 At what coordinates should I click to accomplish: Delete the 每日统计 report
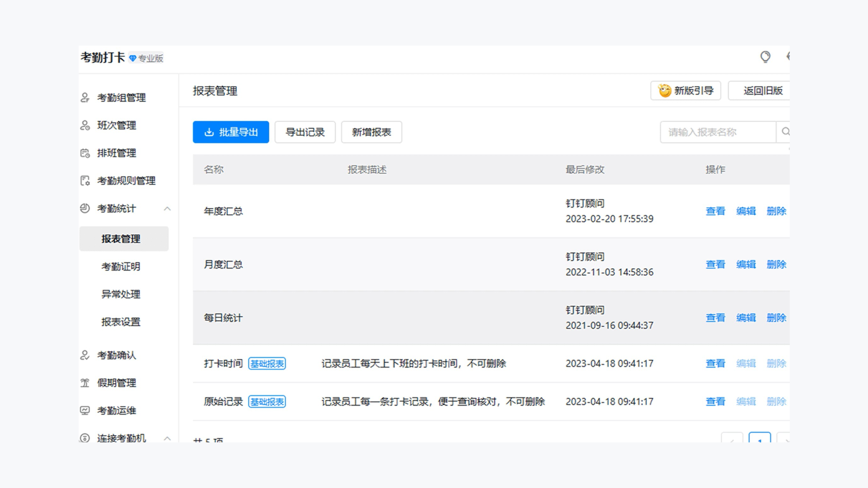(x=776, y=318)
